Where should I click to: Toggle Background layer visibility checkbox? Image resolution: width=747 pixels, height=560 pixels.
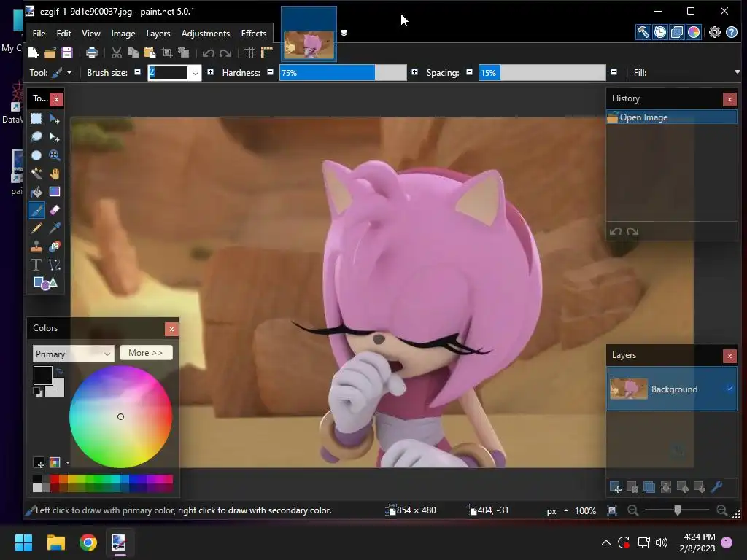(x=729, y=389)
